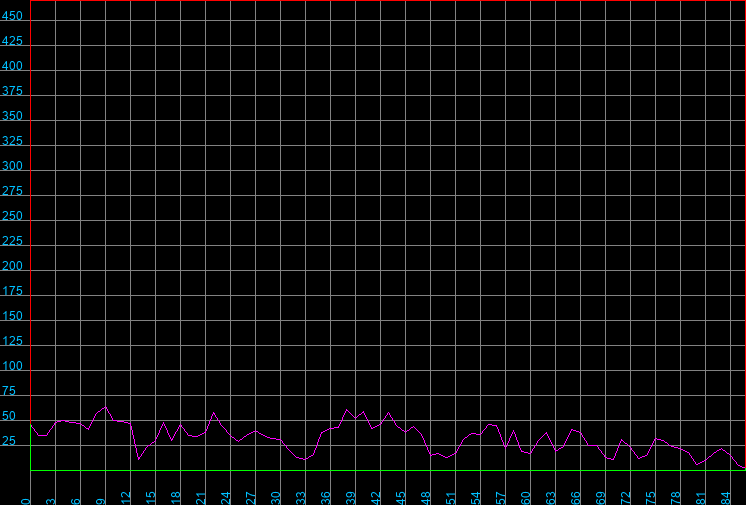This screenshot has width=746, height=505.
Task: Click the 48 horizontal axis label
Action: click(x=426, y=498)
